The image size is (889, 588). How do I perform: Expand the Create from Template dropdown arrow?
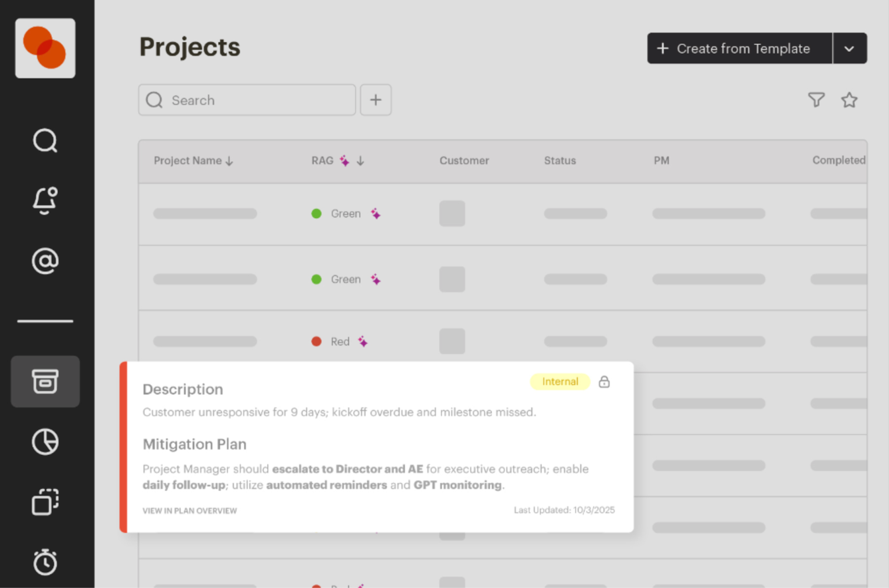pos(850,48)
